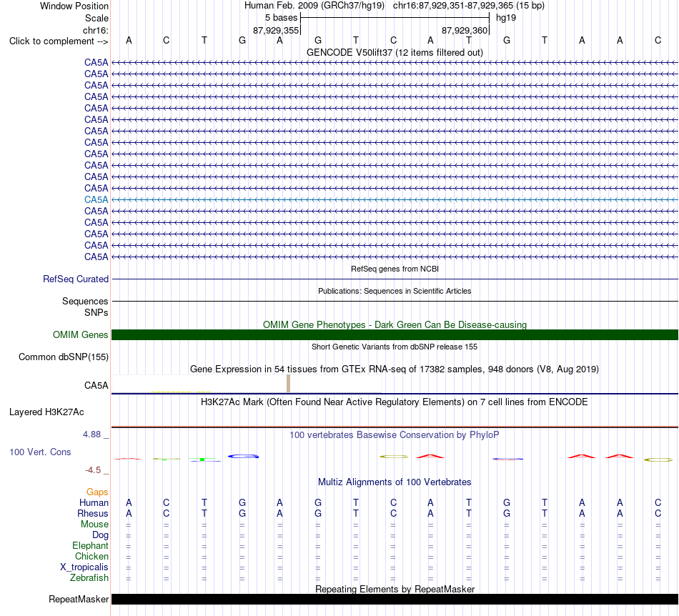The height and width of the screenshot is (616, 679).
Task: Click the 'SNPs' track label
Action: pos(96,312)
